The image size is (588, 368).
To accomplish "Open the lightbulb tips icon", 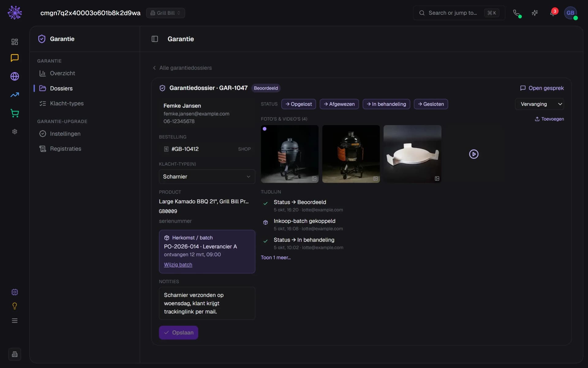I will (14, 306).
